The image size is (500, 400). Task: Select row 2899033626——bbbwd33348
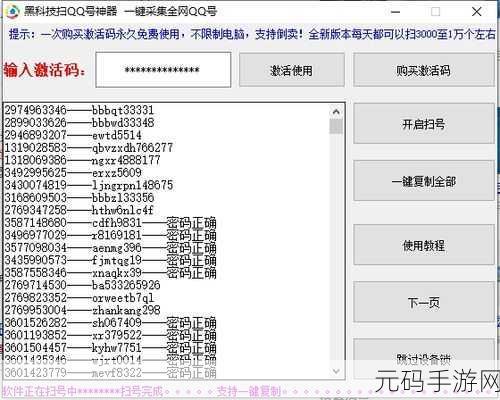[x=79, y=122]
